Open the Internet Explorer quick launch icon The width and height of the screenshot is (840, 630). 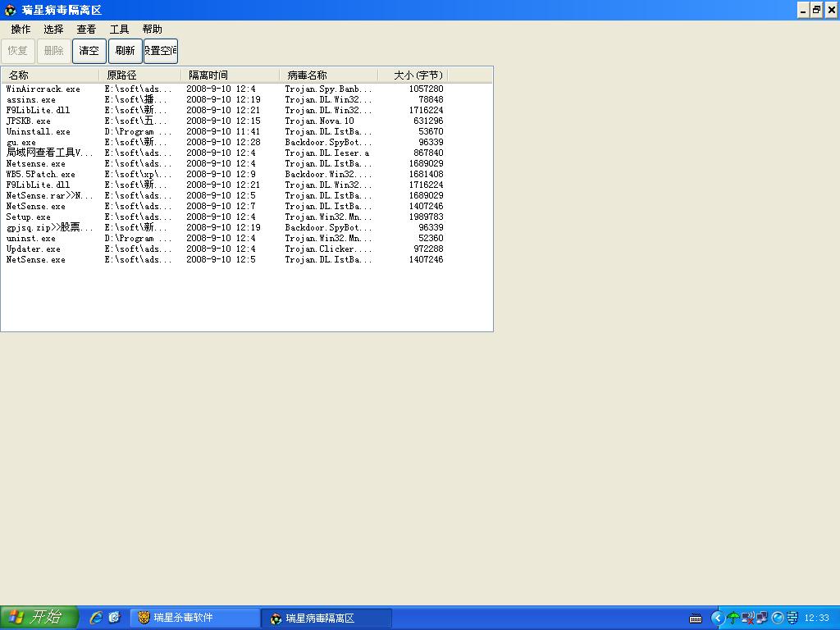point(96,617)
